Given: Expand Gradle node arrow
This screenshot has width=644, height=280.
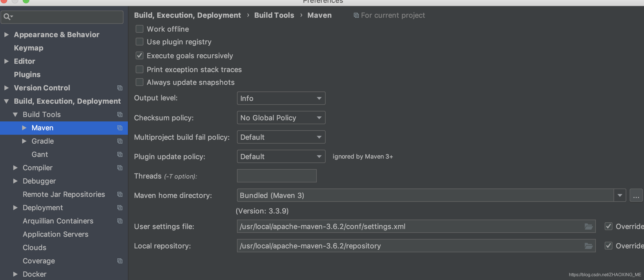Looking at the screenshot, I should 24,141.
